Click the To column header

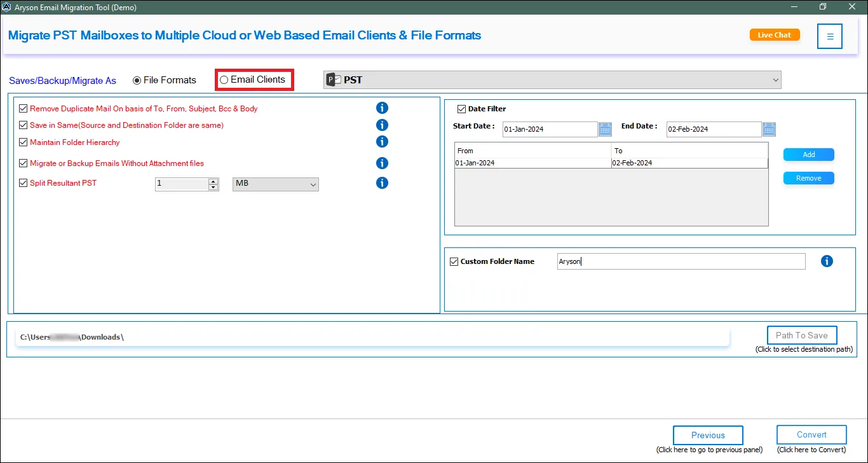coord(689,151)
